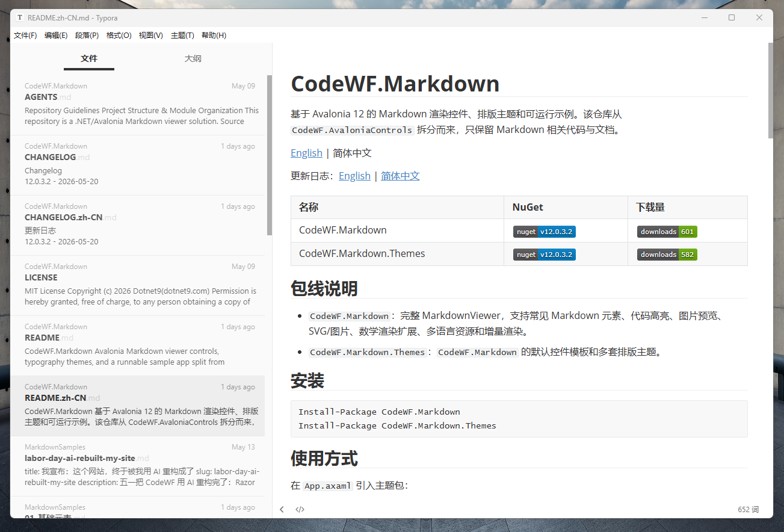
Task: Click the 名称 table header cell
Action: 397,207
